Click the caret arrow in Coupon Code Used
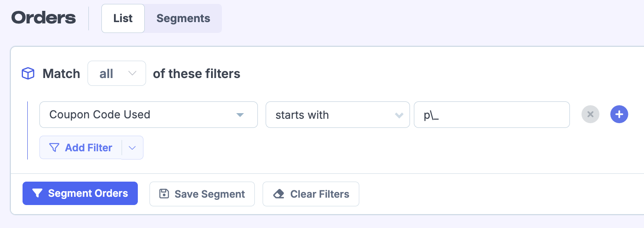Screen dimensions: 644x228 pyautogui.click(x=240, y=115)
